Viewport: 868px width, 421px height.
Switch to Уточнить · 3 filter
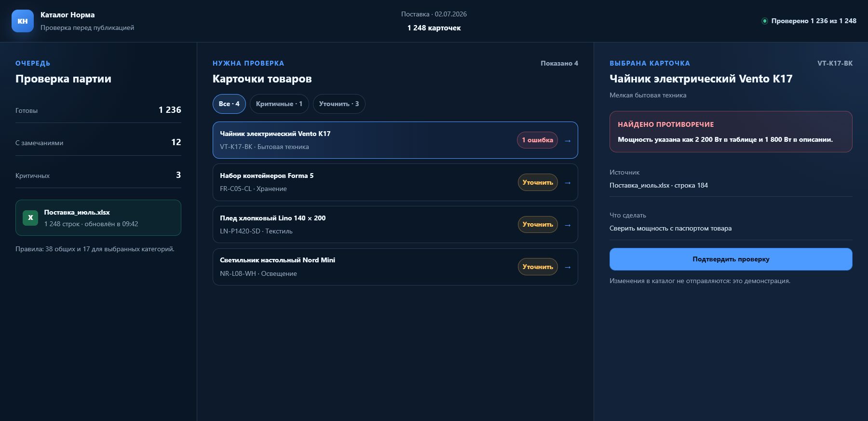(x=339, y=104)
